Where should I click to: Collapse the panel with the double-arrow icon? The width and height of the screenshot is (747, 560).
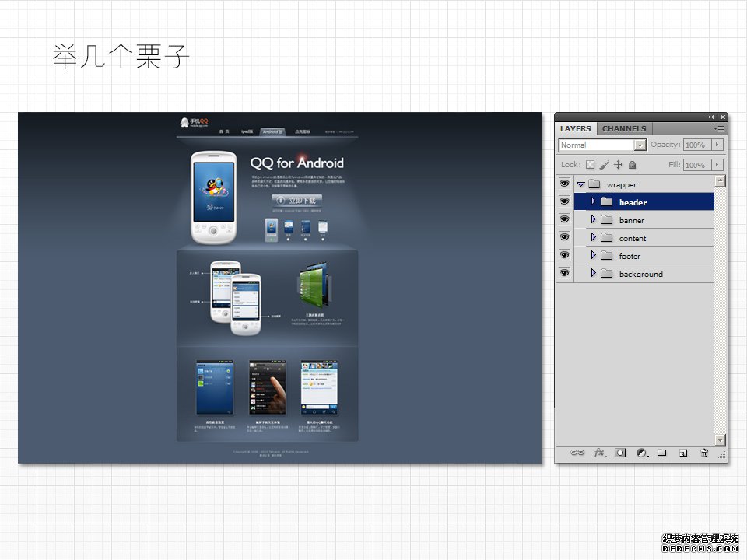710,117
